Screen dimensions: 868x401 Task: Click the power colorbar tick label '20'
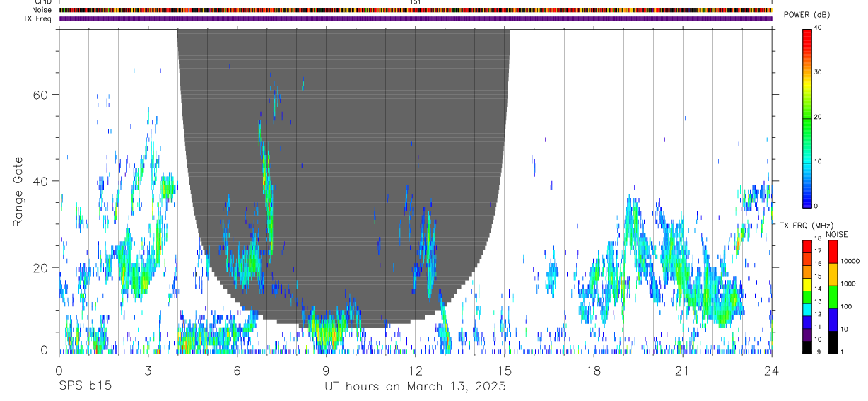pos(818,117)
